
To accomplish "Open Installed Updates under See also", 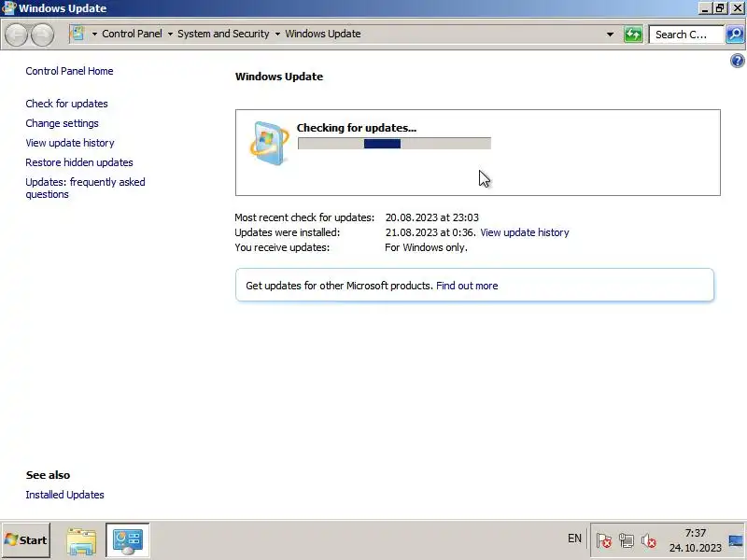I will [x=64, y=495].
